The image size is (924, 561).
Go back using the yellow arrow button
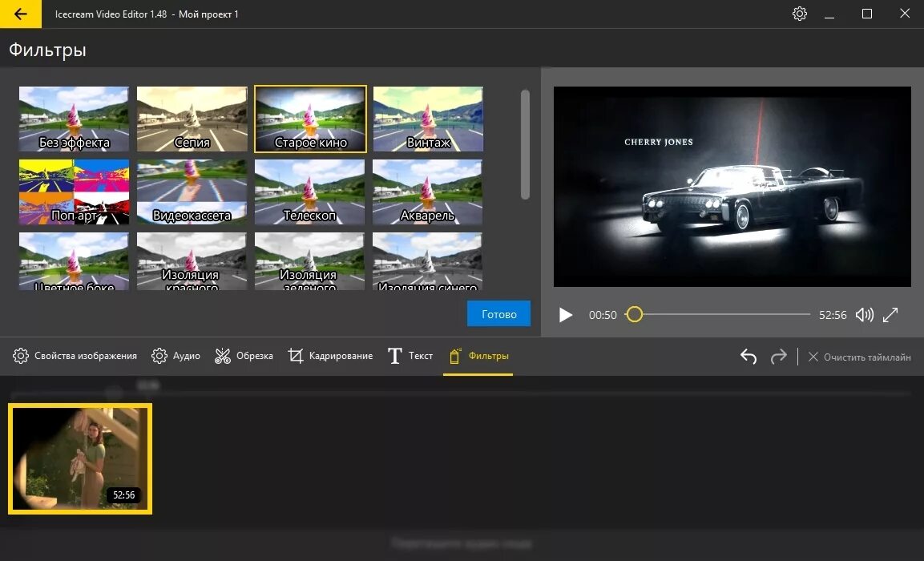[x=21, y=14]
